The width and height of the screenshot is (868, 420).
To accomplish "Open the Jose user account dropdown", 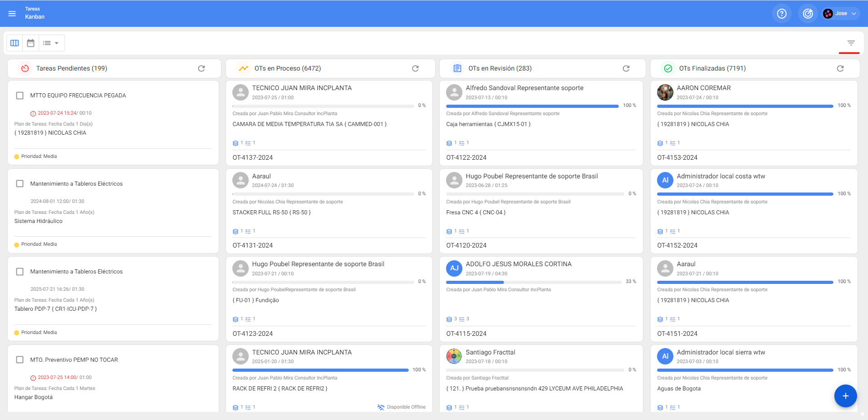I will 841,14.
